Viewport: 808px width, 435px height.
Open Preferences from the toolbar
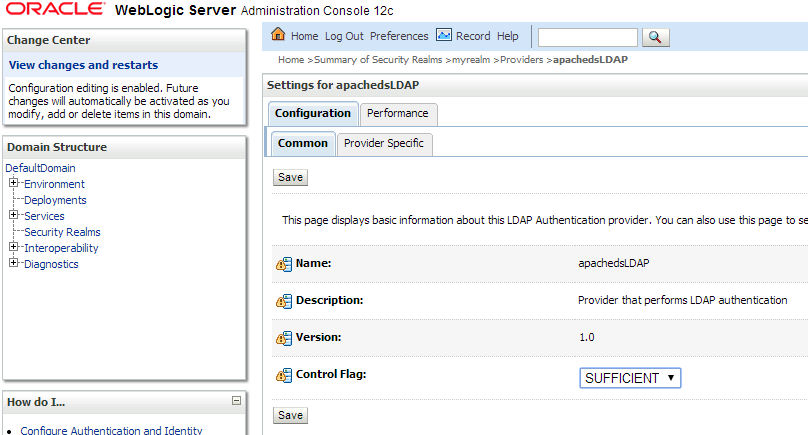(x=399, y=36)
